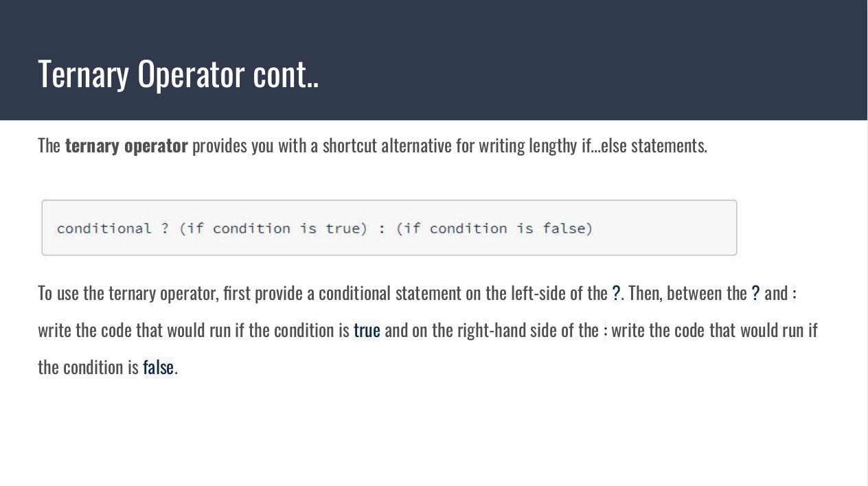Click "(if condition is true)" in code snippet
The image size is (868, 486).
tap(273, 229)
